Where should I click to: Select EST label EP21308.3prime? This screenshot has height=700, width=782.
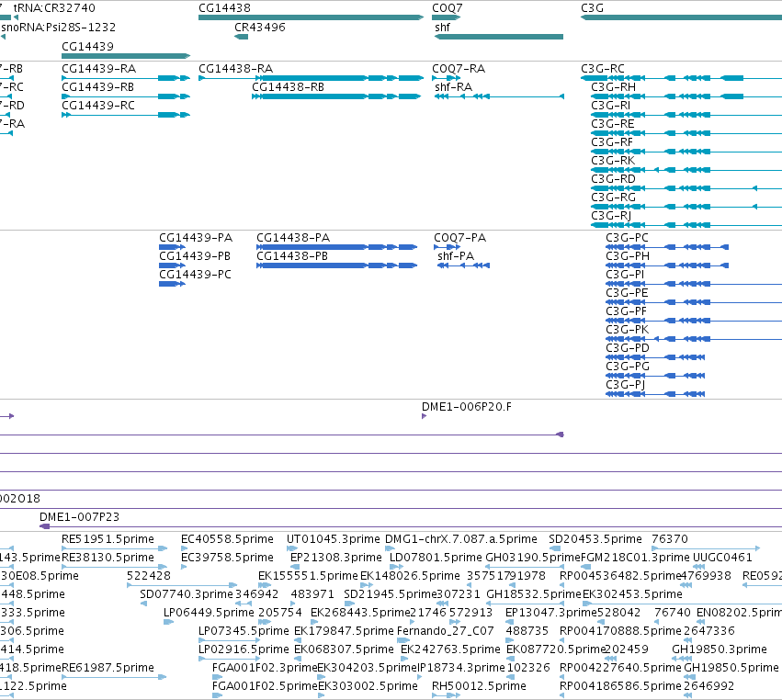[x=336, y=557]
